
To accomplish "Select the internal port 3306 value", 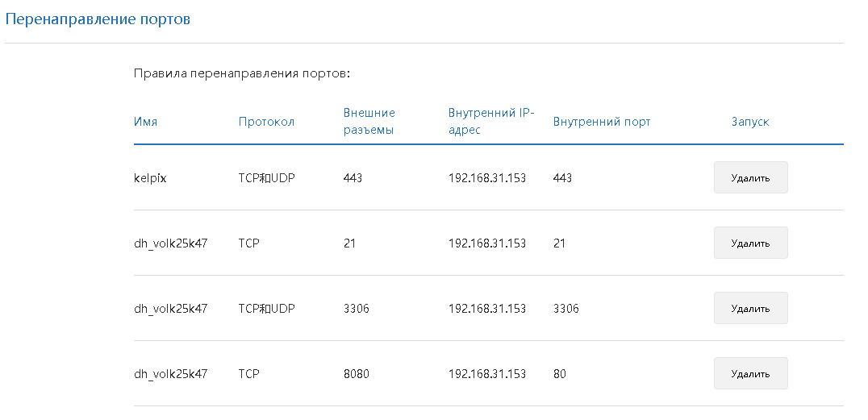I will [565, 309].
